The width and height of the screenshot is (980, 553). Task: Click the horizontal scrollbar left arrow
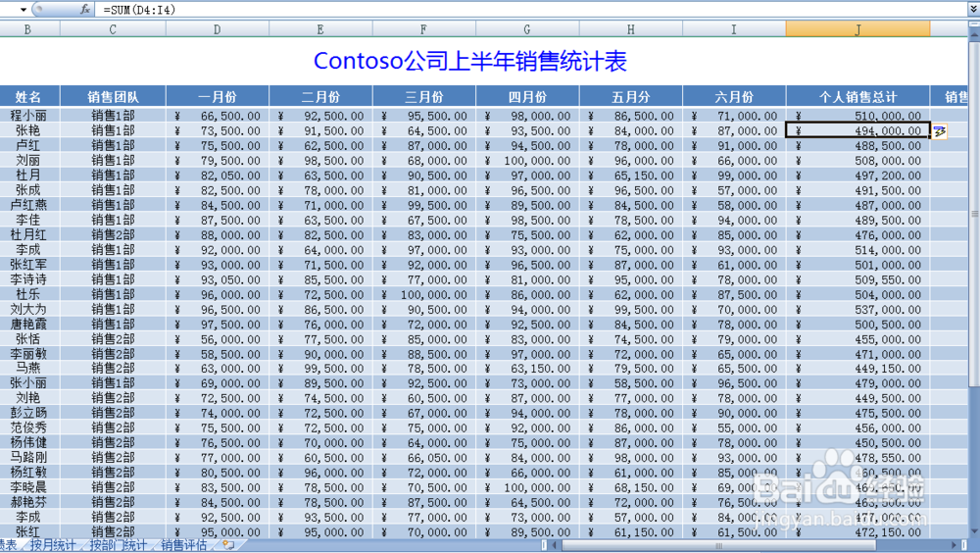[555, 545]
